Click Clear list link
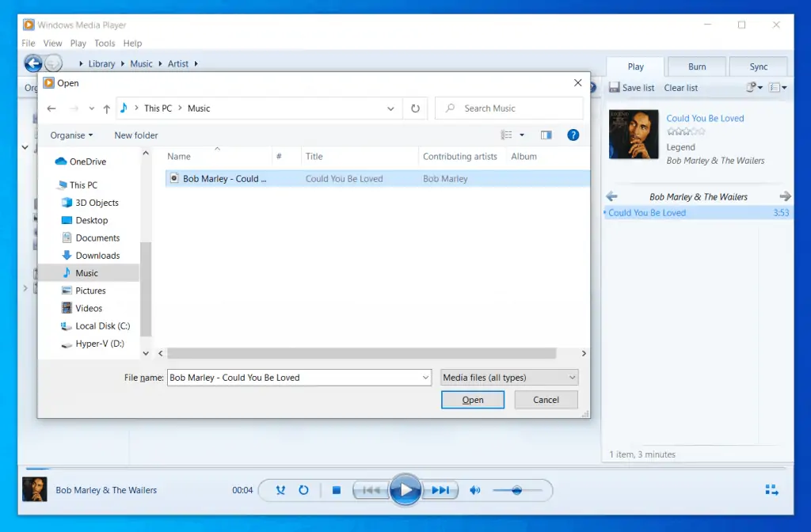The width and height of the screenshot is (811, 532). (x=680, y=88)
